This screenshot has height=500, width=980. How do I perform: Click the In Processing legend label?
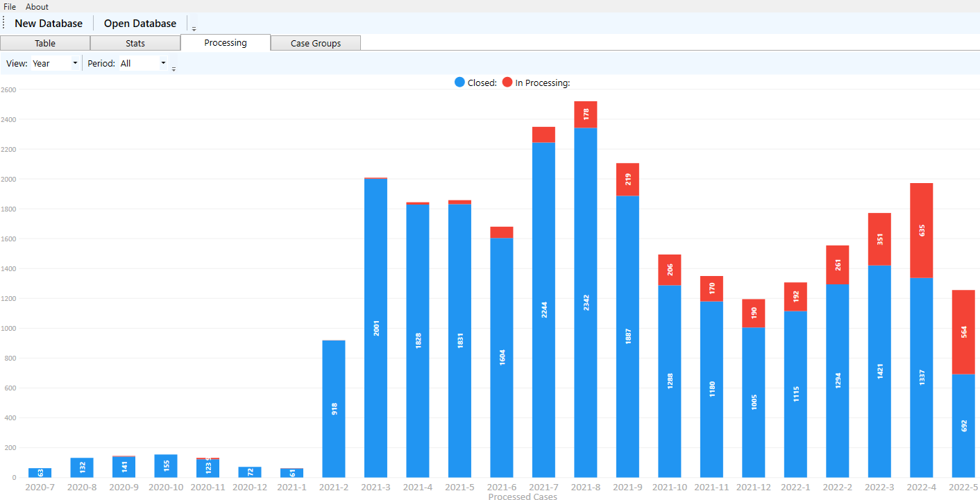[x=543, y=83]
